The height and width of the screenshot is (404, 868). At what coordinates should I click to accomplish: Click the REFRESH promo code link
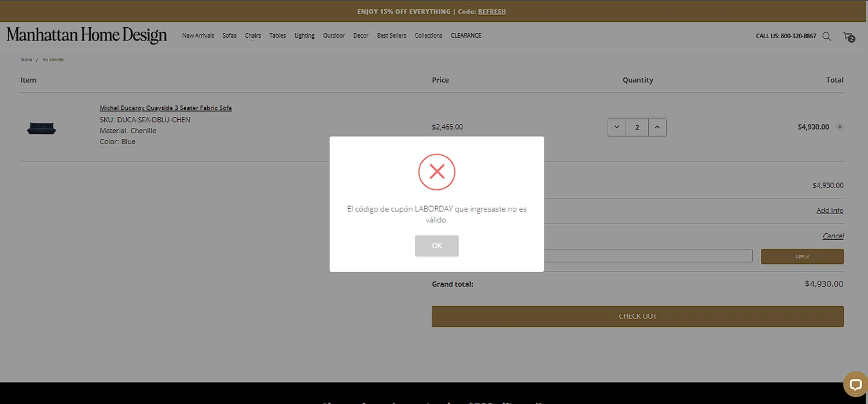492,12
